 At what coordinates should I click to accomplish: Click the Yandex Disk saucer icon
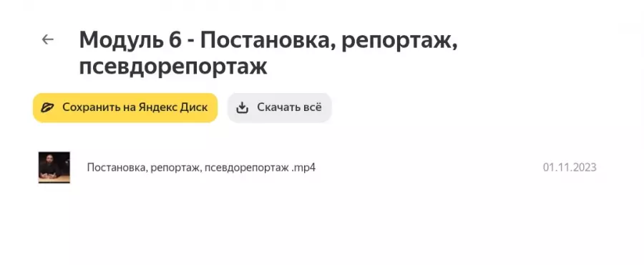pyautogui.click(x=47, y=107)
